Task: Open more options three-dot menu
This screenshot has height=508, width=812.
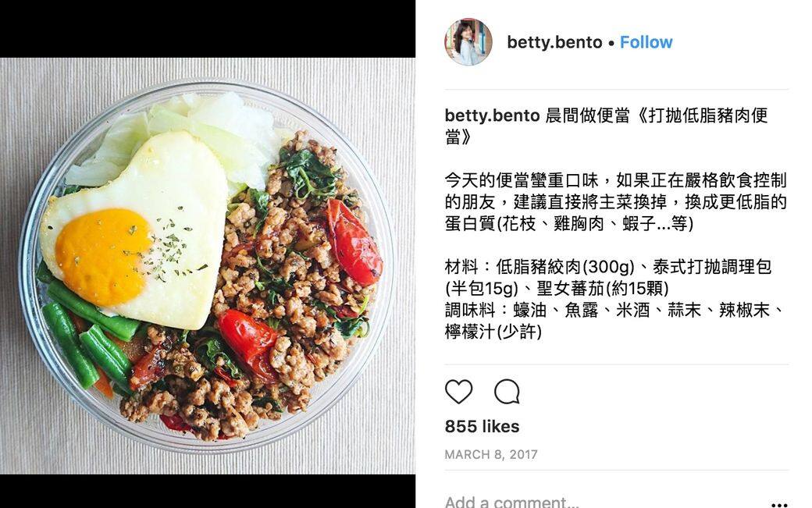Action: pos(779,504)
